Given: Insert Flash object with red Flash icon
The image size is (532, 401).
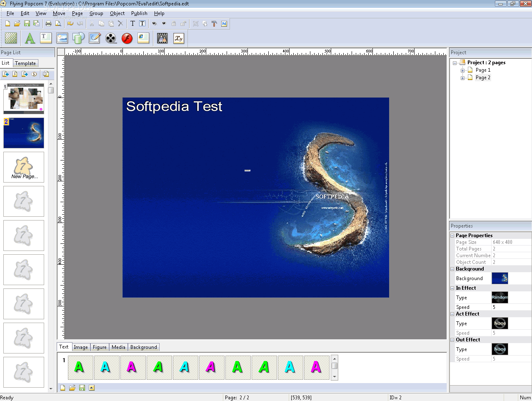Looking at the screenshot, I should [x=127, y=38].
